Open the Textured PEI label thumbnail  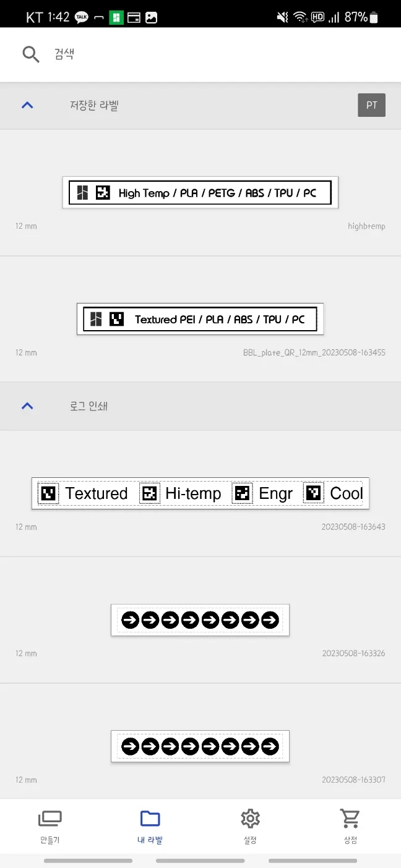200,319
